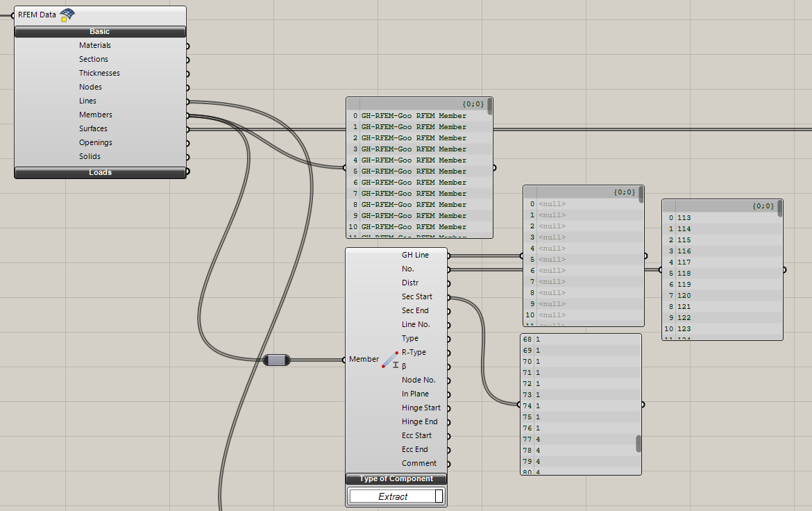
Task: Click the Member component line icon
Action: tap(390, 359)
